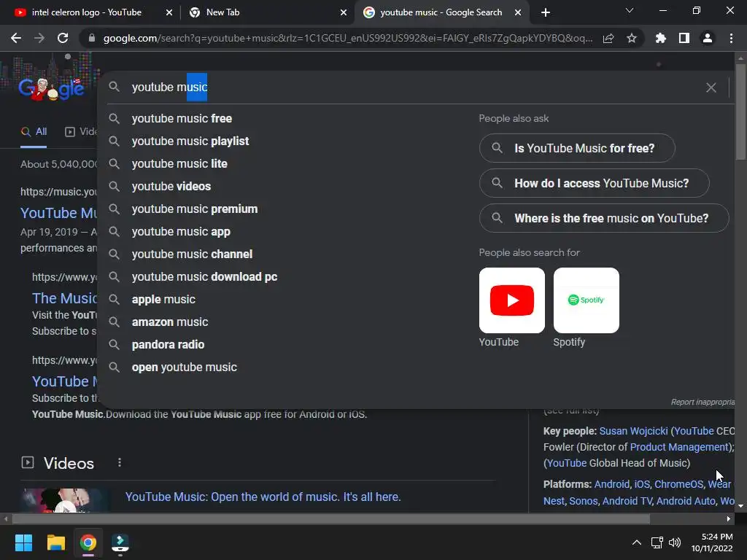Open the ChromeOS platform link
Screen dimensions: 747x560
pyautogui.click(x=678, y=484)
